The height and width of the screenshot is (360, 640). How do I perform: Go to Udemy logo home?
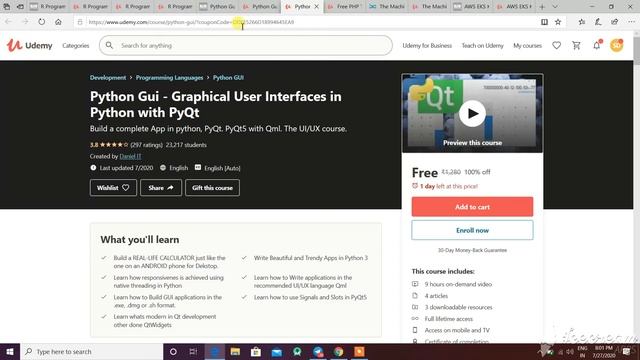coord(29,45)
